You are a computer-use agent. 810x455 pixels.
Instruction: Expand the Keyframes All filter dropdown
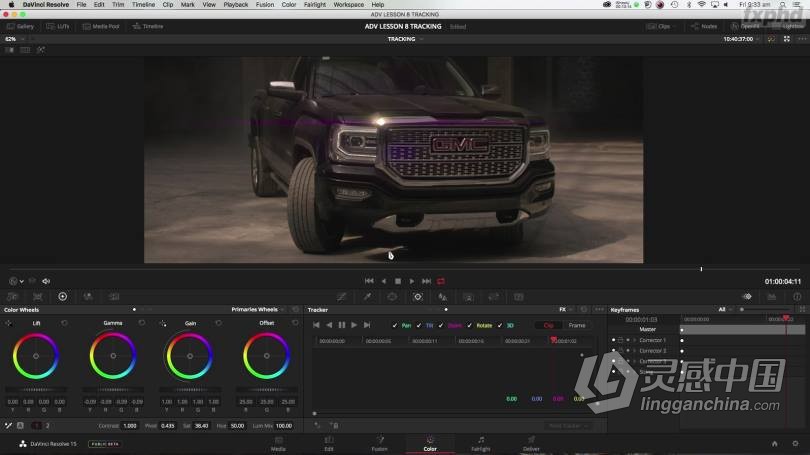click(x=724, y=310)
